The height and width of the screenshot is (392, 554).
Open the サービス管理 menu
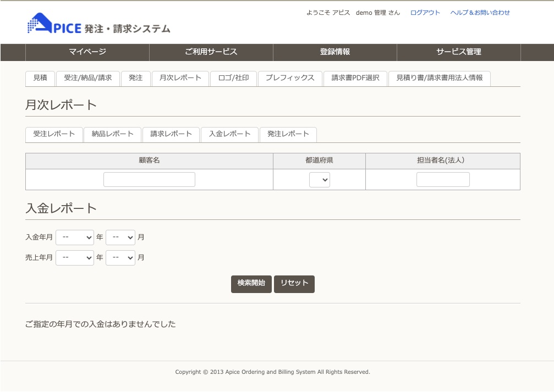click(459, 52)
